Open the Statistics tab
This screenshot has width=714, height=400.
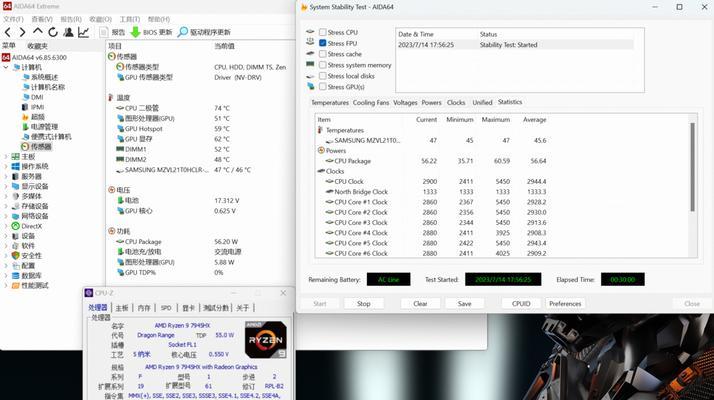coord(510,102)
